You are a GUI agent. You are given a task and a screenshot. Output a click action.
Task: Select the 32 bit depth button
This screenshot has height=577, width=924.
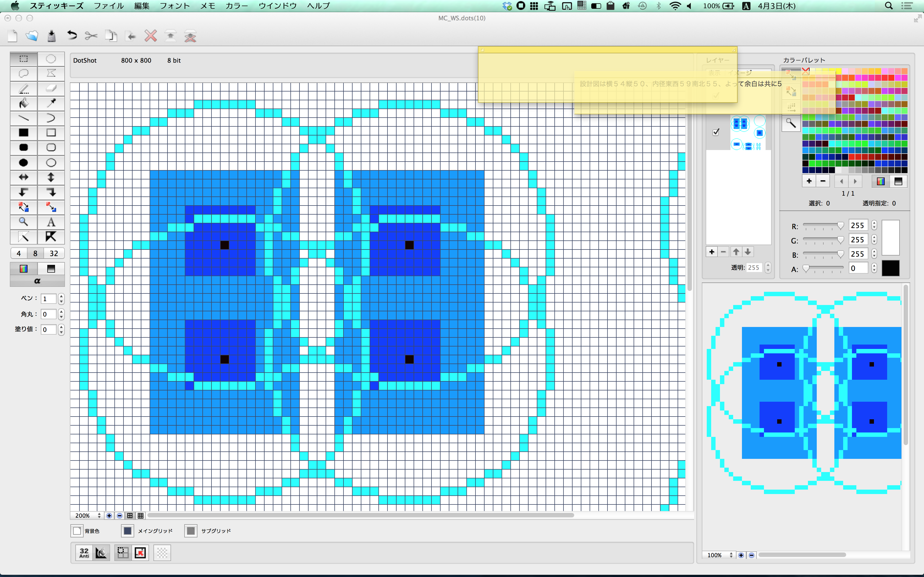click(54, 253)
